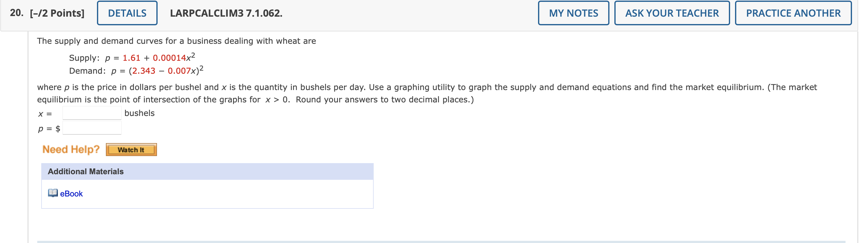Focus the x bushels answer field
868x243 pixels.
pos(92,113)
